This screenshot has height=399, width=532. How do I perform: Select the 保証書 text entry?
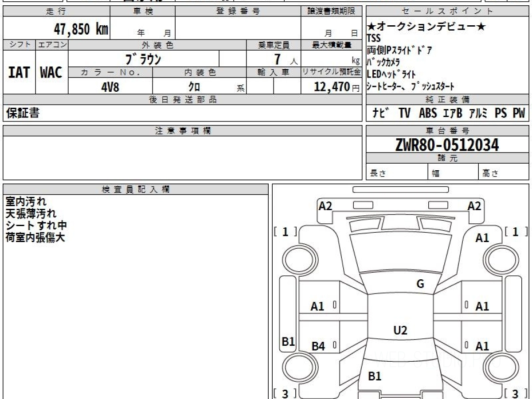pos(23,113)
